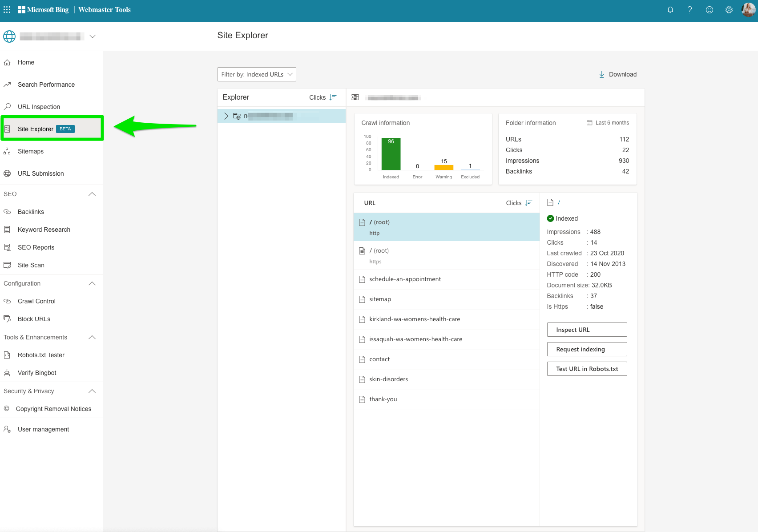This screenshot has width=758, height=532.
Task: Open User management
Action: click(x=43, y=429)
